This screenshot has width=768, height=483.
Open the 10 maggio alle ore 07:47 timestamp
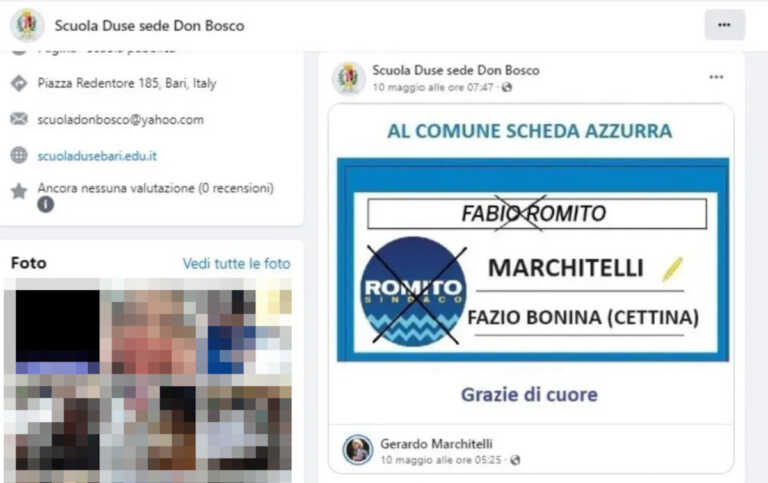tap(432, 87)
